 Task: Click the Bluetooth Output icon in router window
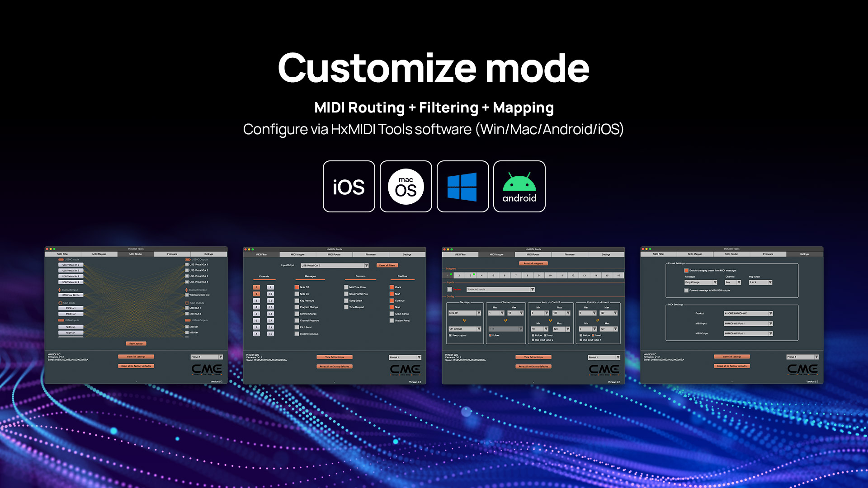(186, 290)
